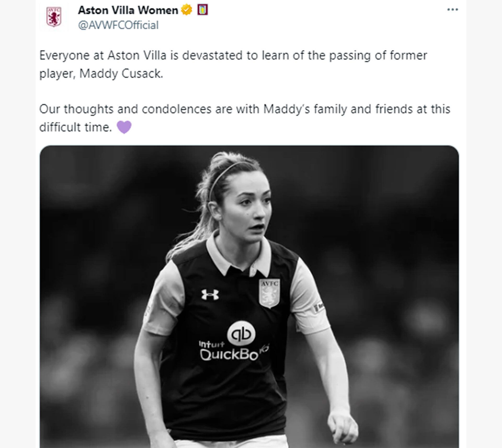
Task: Click the line starting "Everyone at Aston Villa"
Action: click(x=233, y=55)
